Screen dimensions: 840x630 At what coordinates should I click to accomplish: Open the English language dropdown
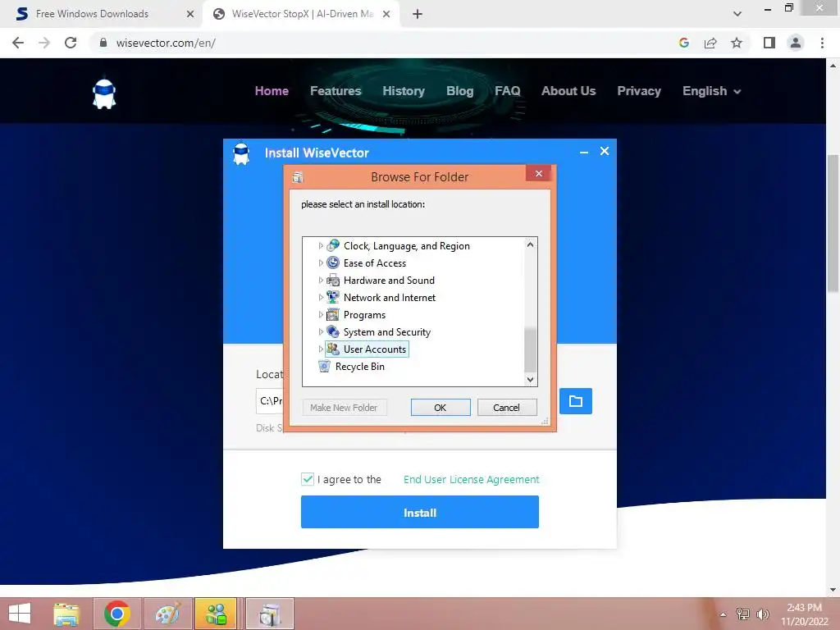711,91
